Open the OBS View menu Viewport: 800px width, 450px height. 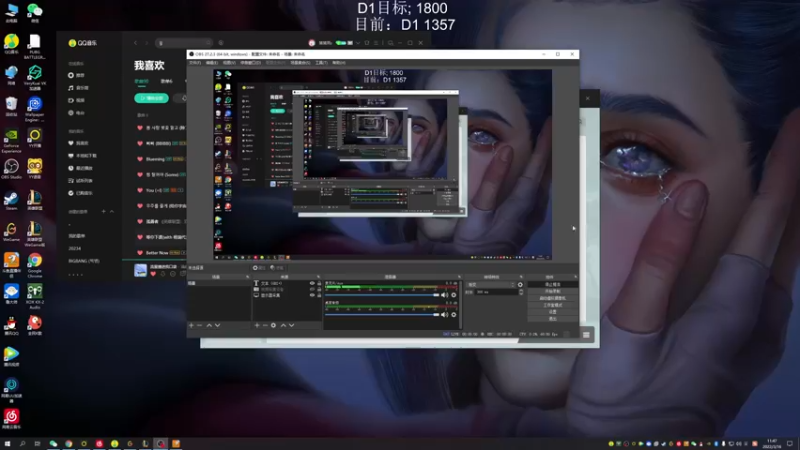(x=229, y=63)
